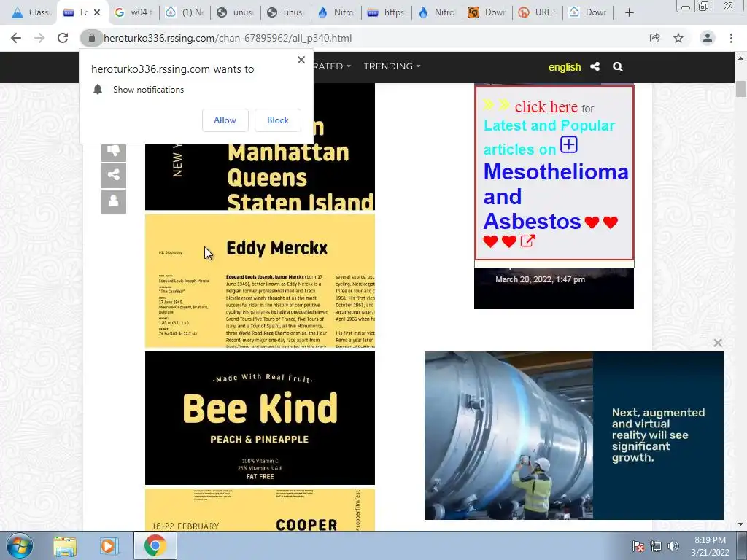This screenshot has height=560, width=747.
Task: Click the address bar URL
Action: coord(228,38)
